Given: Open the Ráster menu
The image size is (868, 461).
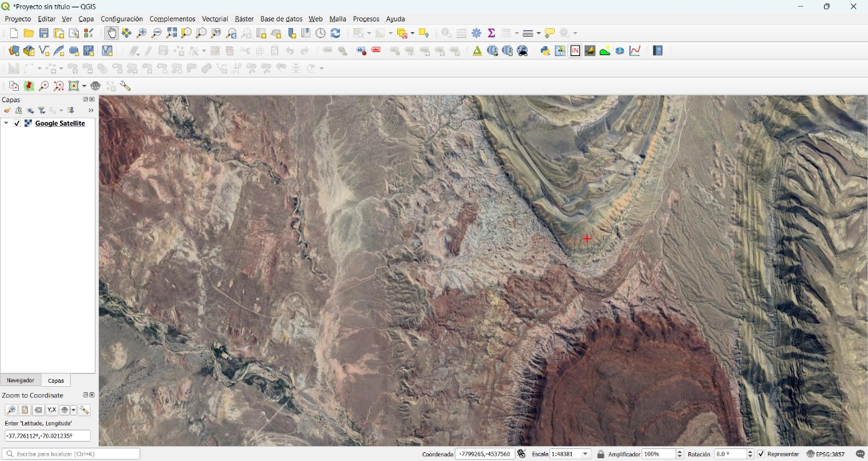Looking at the screenshot, I should [244, 19].
